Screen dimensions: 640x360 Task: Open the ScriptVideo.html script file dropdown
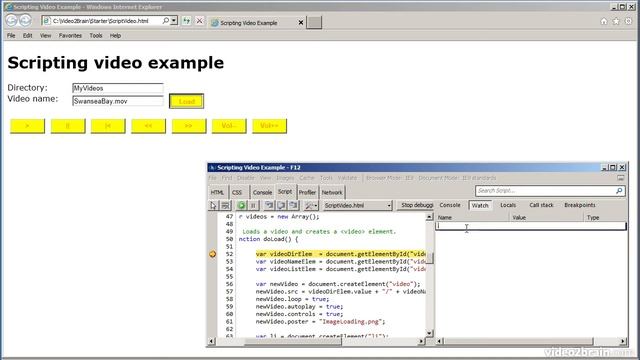(358, 205)
